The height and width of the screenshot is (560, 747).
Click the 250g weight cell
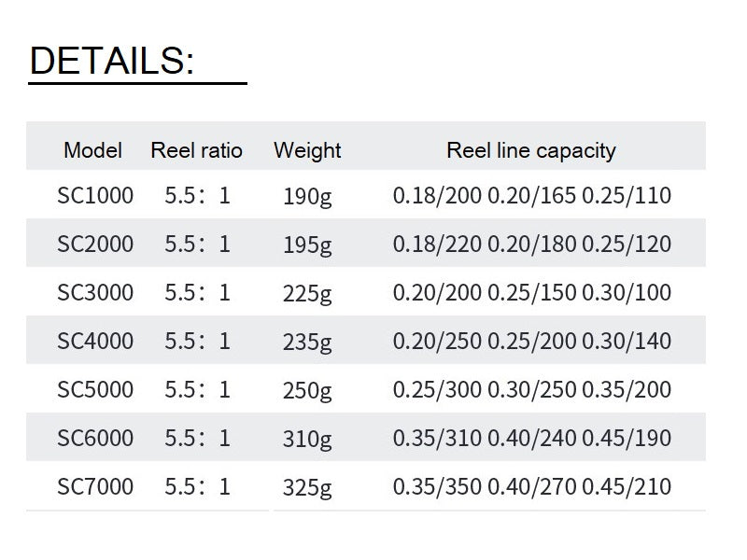tap(307, 391)
